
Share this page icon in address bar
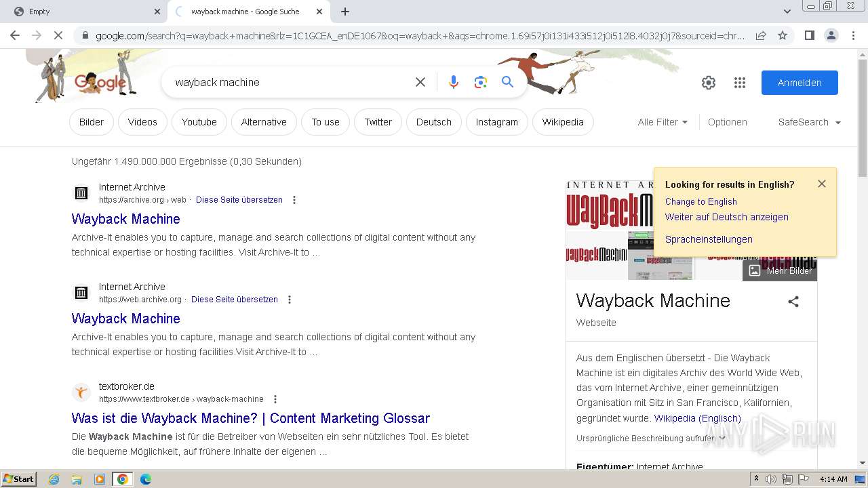point(761,35)
